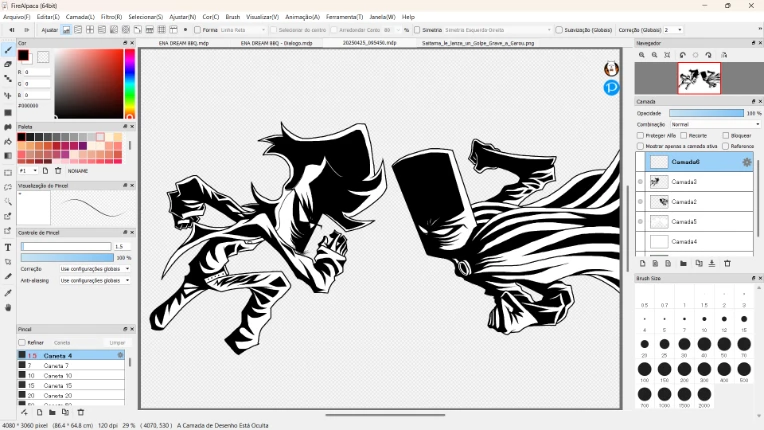Open the Filtro menu
The height and width of the screenshot is (430, 764).
(111, 17)
